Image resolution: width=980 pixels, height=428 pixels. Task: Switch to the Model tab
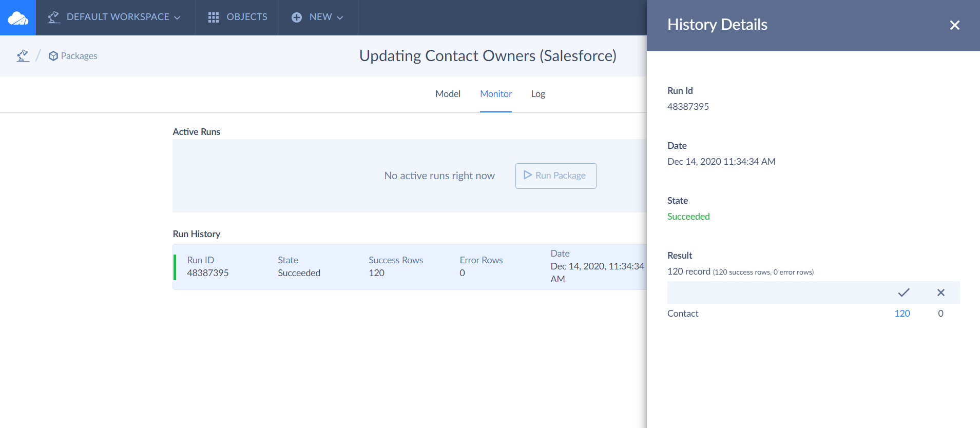tap(448, 94)
